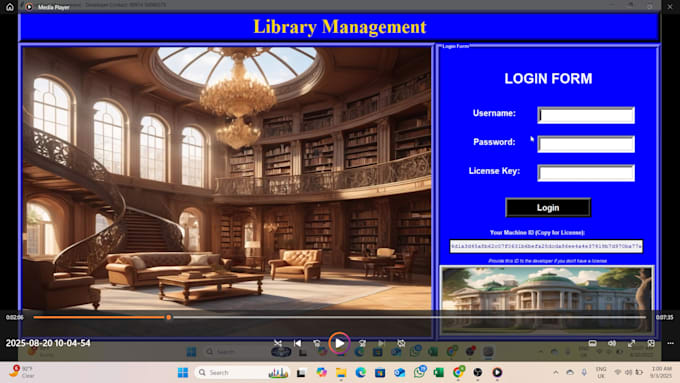
Task: Open the weather widget on taskbar
Action: click(22, 372)
